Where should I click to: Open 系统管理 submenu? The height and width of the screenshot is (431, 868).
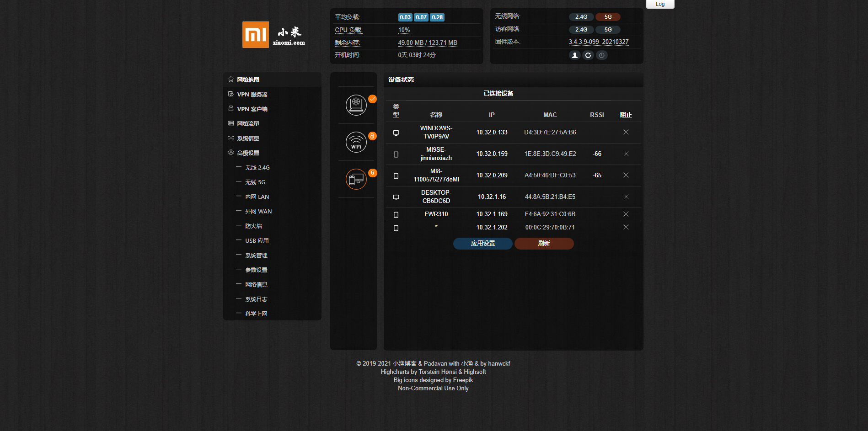256,255
